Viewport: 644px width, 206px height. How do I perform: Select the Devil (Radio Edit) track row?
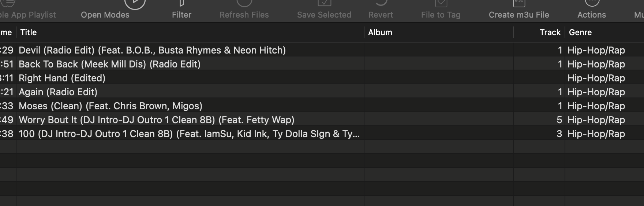click(152, 50)
